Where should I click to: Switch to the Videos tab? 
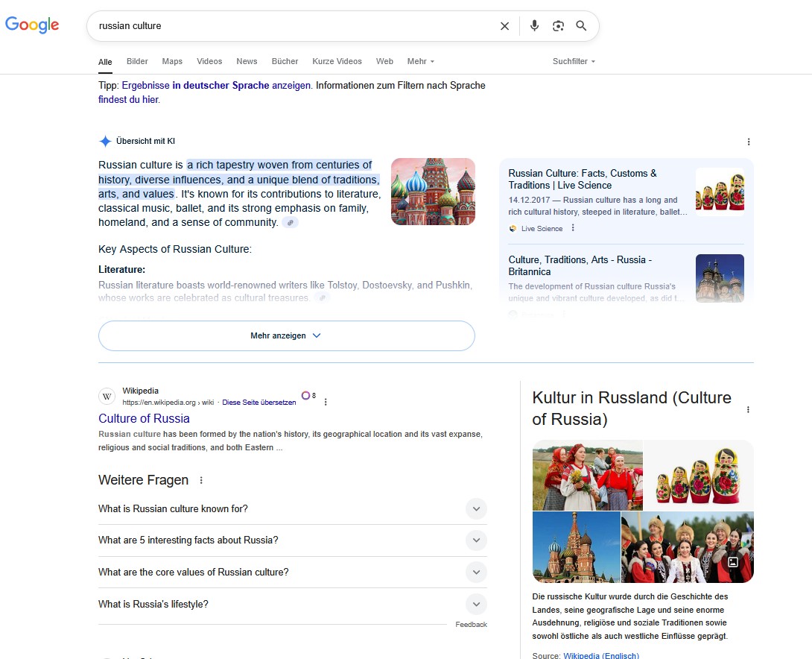point(209,61)
